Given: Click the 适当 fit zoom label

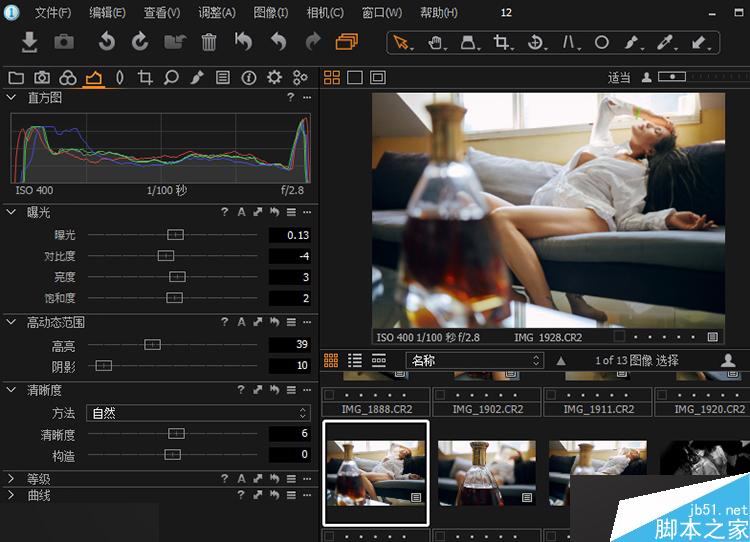Looking at the screenshot, I should 619,77.
